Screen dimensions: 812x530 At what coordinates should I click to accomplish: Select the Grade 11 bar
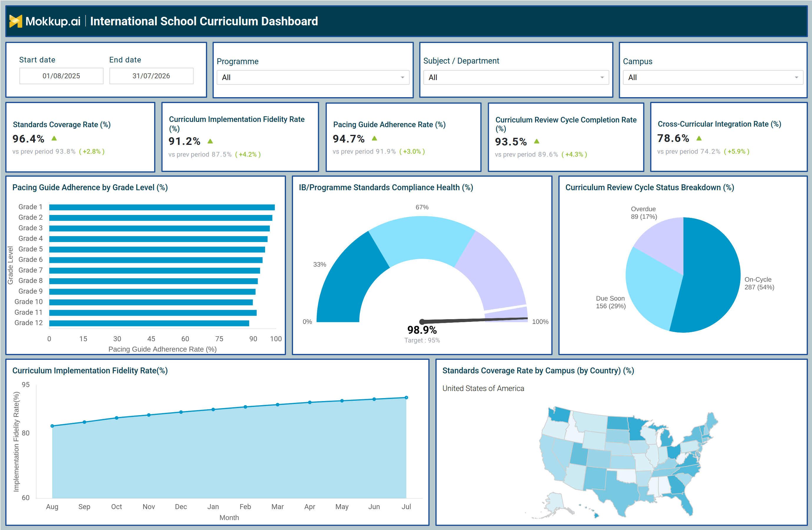click(153, 313)
